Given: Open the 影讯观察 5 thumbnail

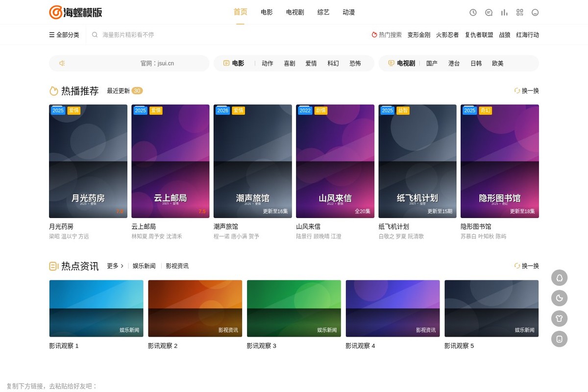Looking at the screenshot, I should [x=491, y=308].
